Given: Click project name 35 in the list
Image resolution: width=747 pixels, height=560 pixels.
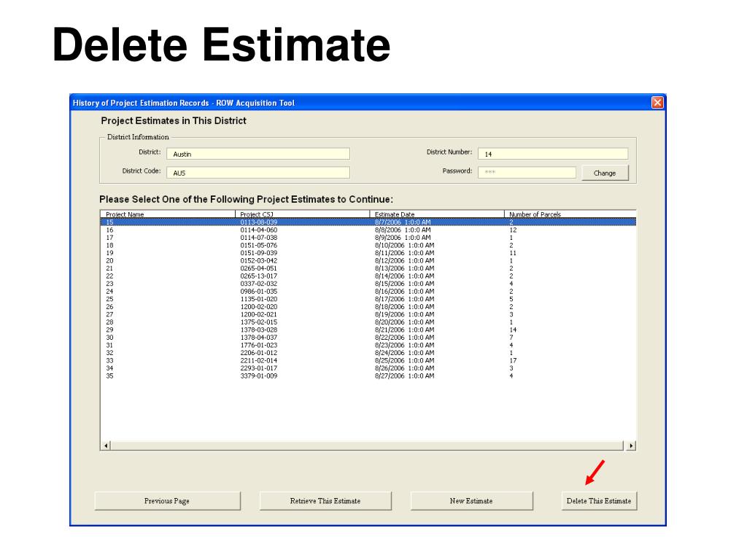Looking at the screenshot, I should 109,376.
